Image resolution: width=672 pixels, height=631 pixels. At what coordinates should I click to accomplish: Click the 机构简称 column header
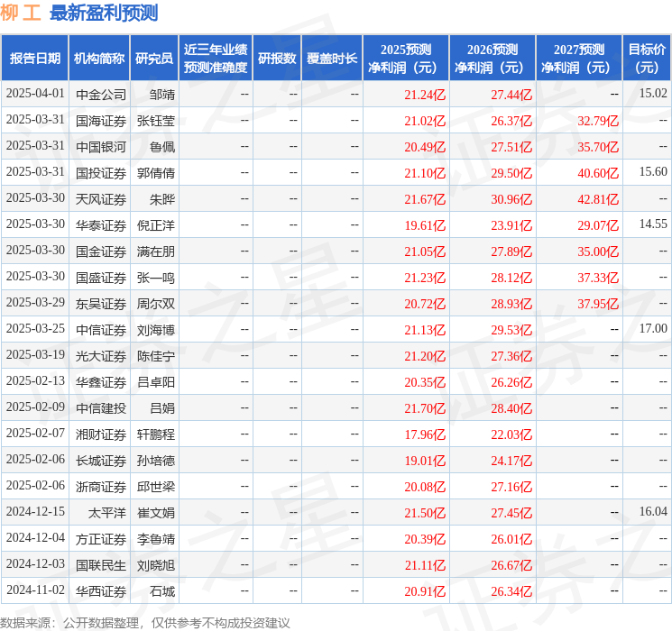[x=99, y=59]
